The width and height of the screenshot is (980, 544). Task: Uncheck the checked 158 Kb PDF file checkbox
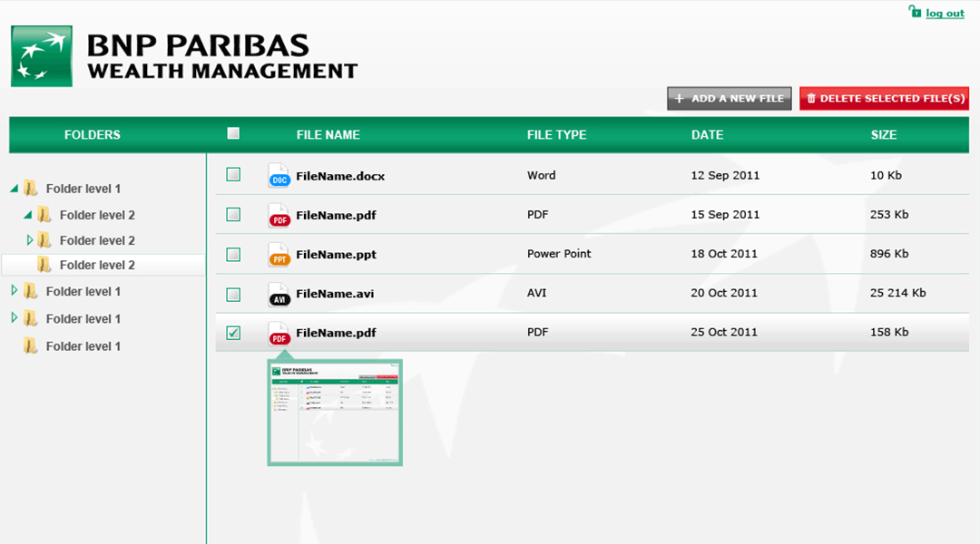(x=233, y=333)
